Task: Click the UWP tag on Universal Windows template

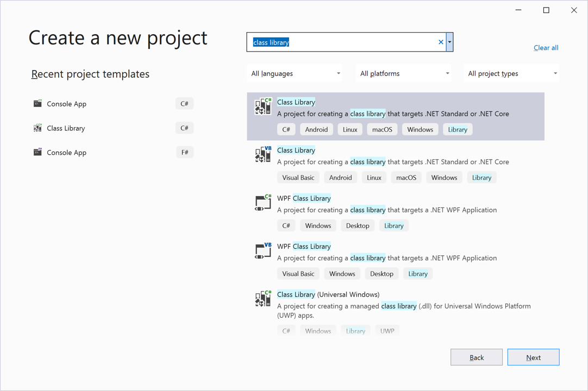Action: (x=387, y=331)
